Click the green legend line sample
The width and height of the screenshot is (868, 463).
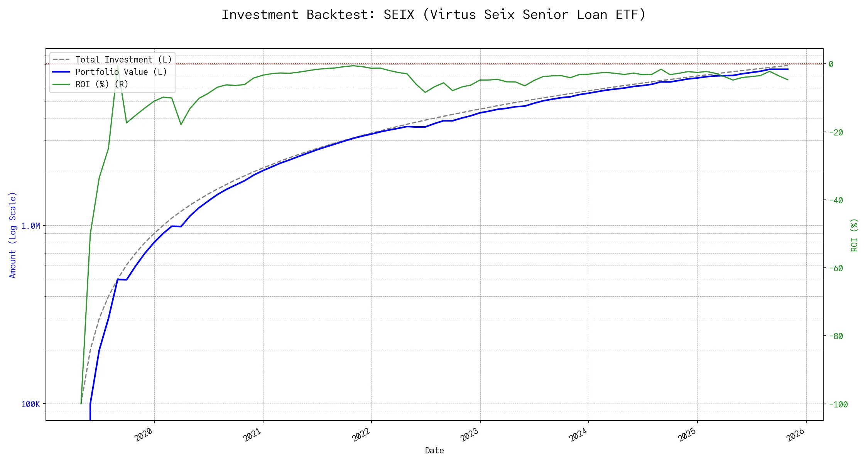coord(61,84)
